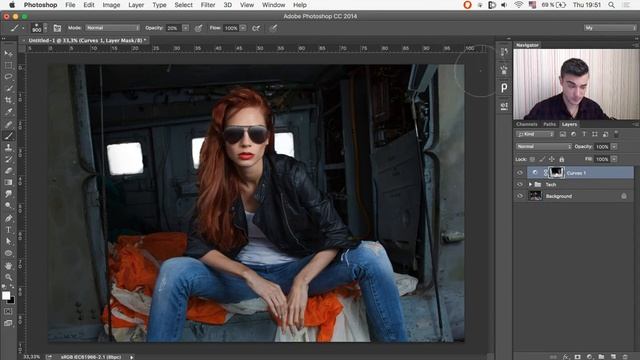Select the History Brush tool
This screenshot has width=640, height=360.
click(8, 159)
